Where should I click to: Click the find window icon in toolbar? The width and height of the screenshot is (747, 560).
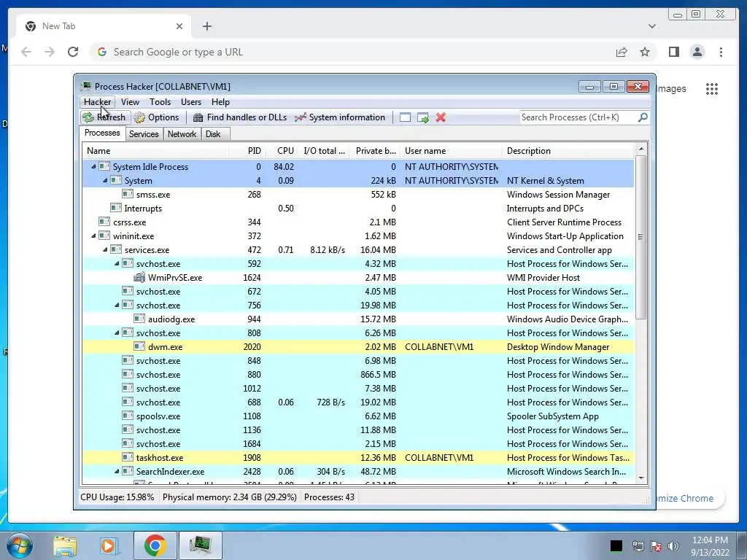405,117
